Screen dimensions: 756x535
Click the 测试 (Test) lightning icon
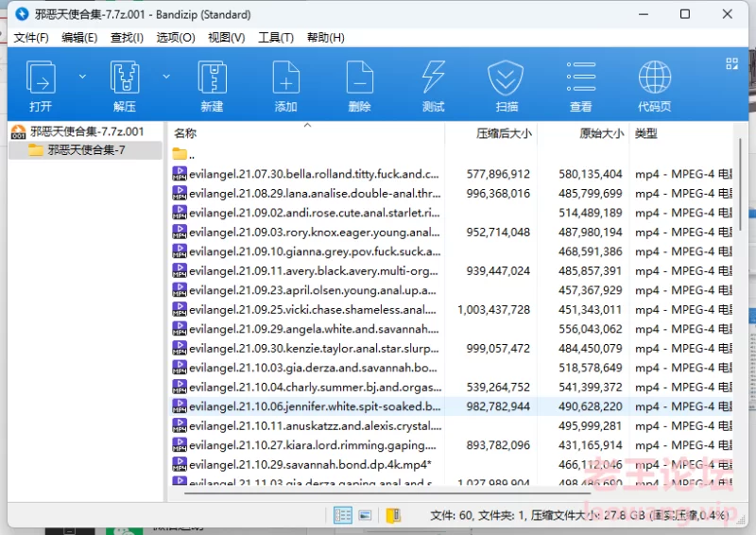pos(433,78)
